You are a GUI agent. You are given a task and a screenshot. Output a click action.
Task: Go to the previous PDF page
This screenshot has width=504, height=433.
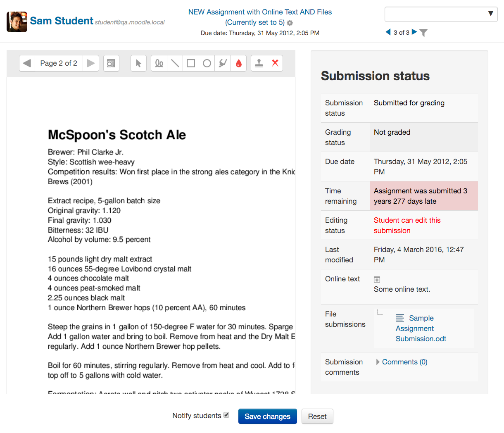click(x=27, y=63)
